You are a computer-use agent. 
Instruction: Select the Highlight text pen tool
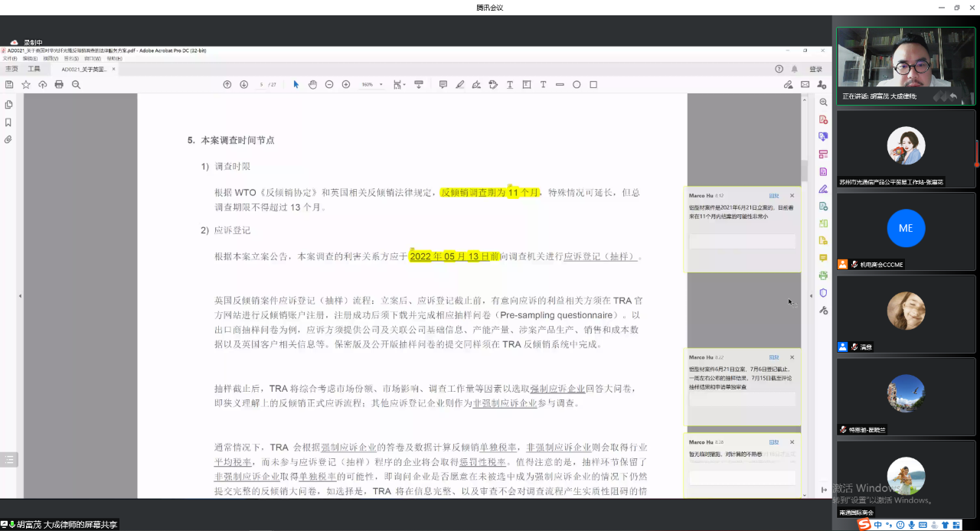[x=460, y=84]
